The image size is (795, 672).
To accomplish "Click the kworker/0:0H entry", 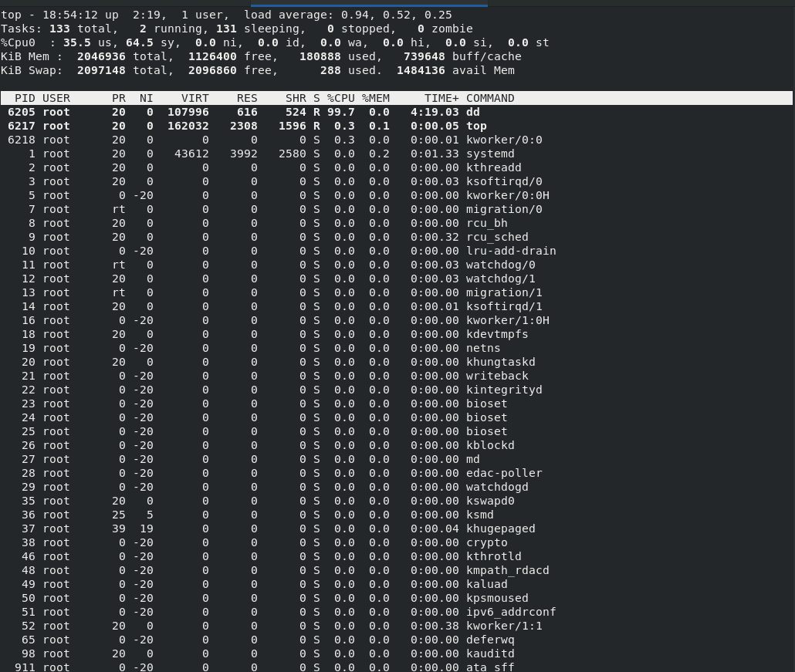I will tap(508, 196).
